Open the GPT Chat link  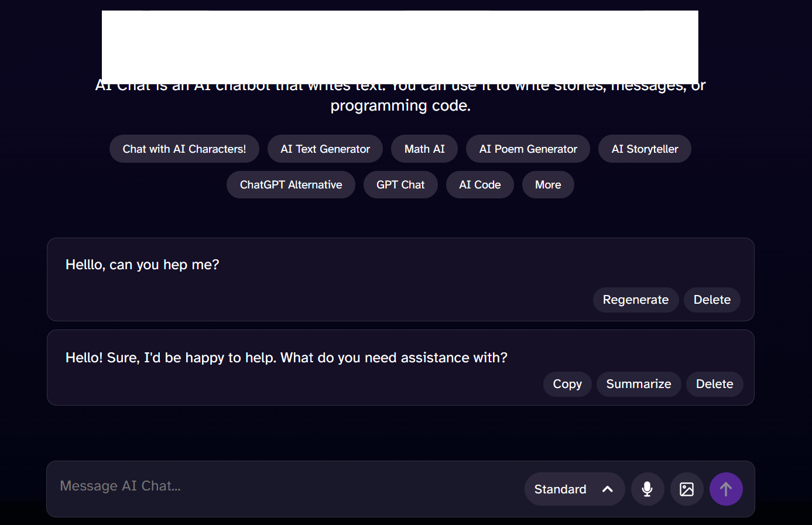(400, 184)
